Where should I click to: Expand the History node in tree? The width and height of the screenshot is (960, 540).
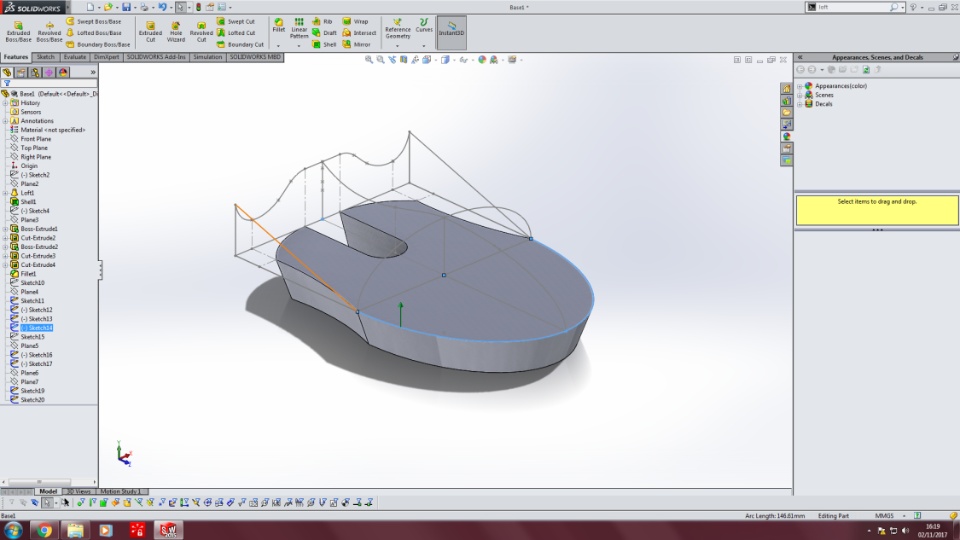coord(6,103)
